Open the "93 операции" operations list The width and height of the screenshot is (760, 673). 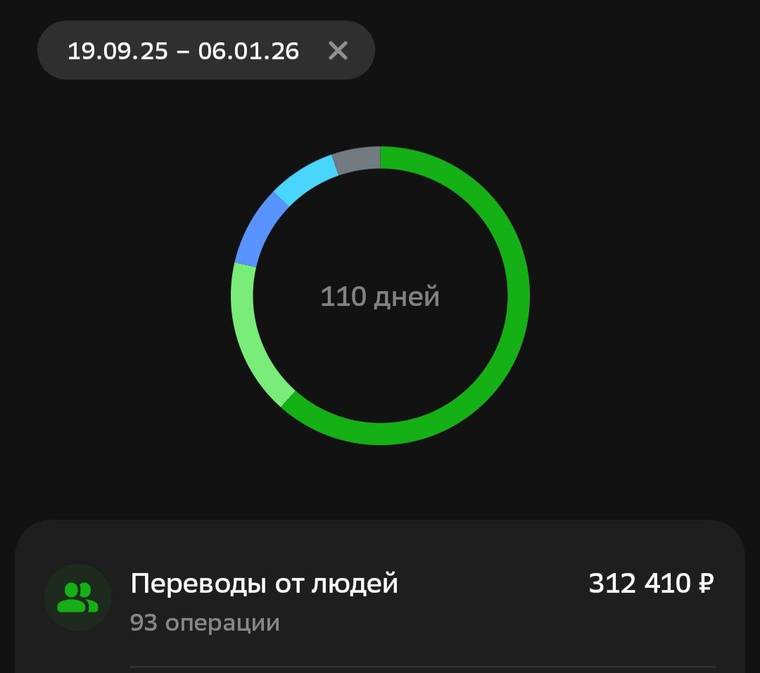click(204, 623)
